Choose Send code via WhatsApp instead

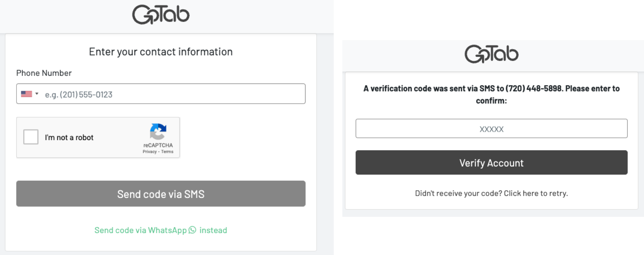tap(160, 230)
